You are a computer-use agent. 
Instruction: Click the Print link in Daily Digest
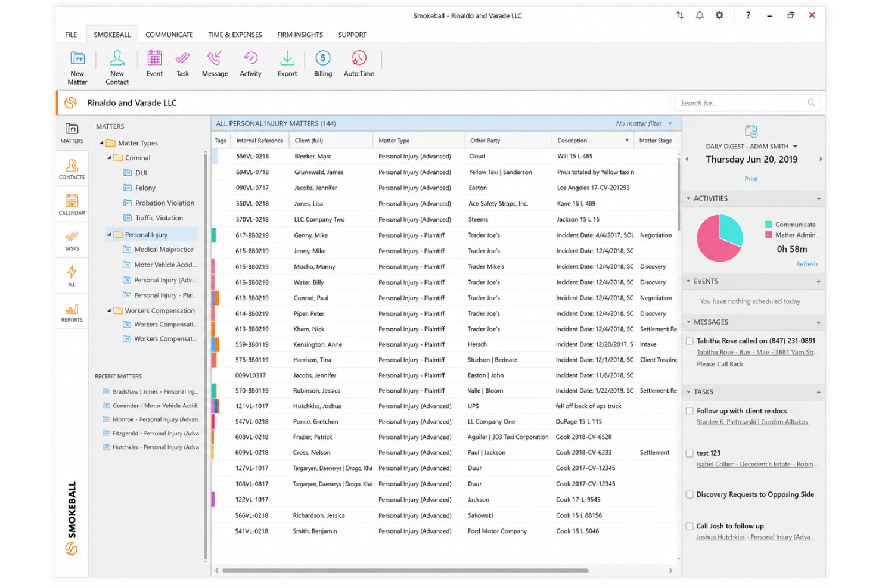coord(751,179)
